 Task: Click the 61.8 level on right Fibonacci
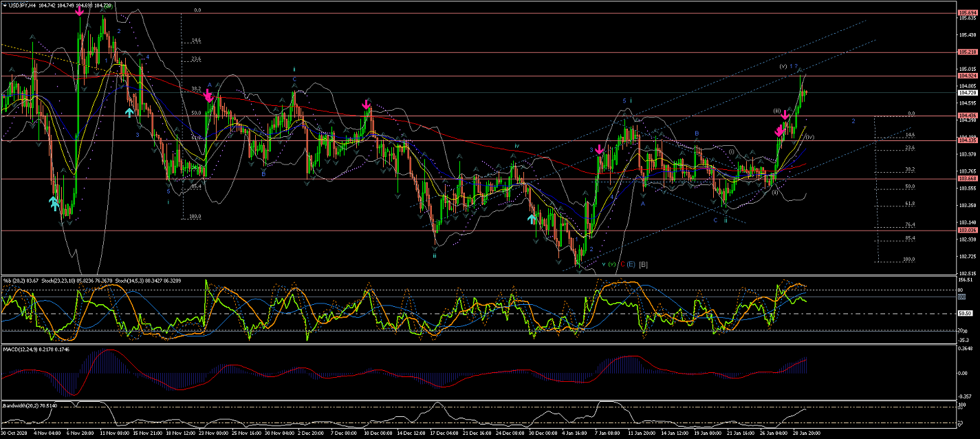coord(910,203)
